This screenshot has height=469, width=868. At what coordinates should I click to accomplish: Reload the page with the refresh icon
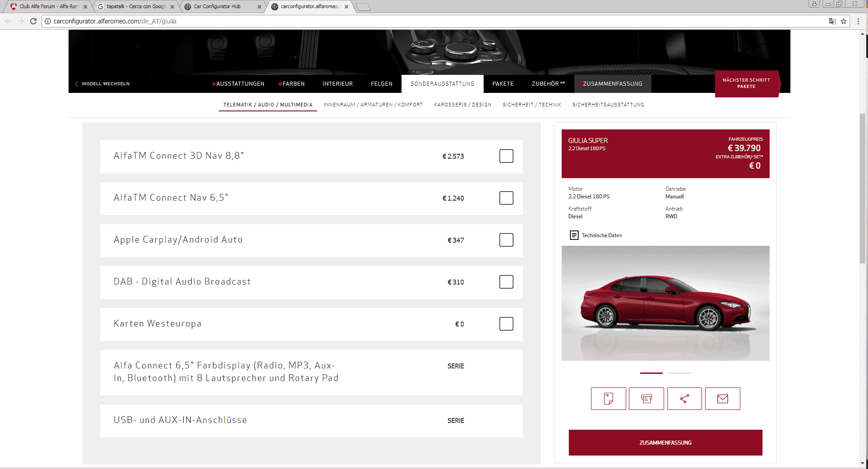tap(33, 21)
